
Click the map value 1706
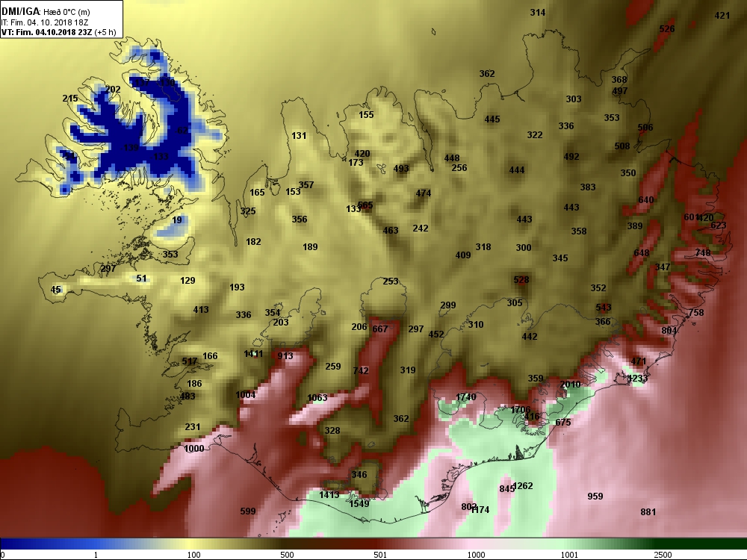pos(520,409)
